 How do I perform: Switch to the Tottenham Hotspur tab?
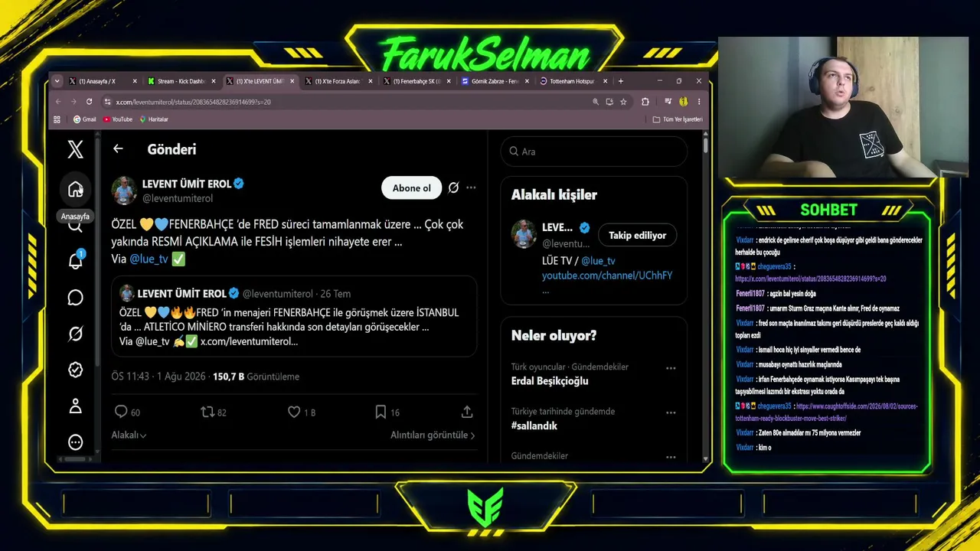[x=574, y=80]
